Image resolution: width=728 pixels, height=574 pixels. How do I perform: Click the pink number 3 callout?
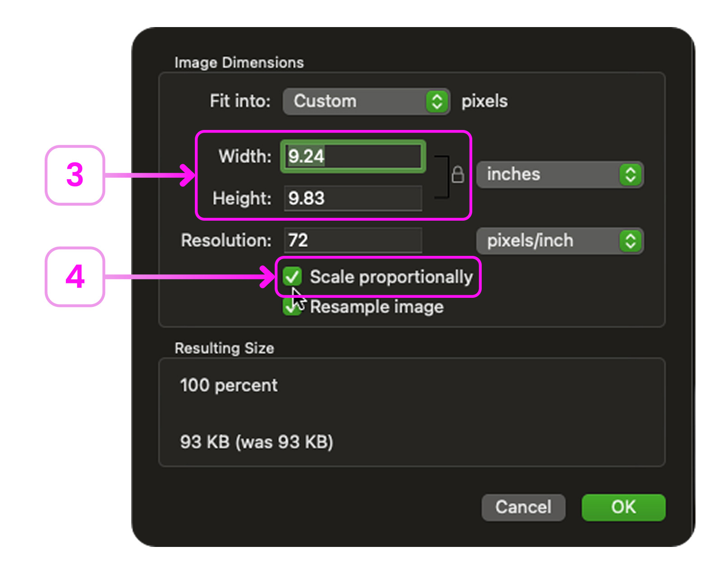coord(75,175)
